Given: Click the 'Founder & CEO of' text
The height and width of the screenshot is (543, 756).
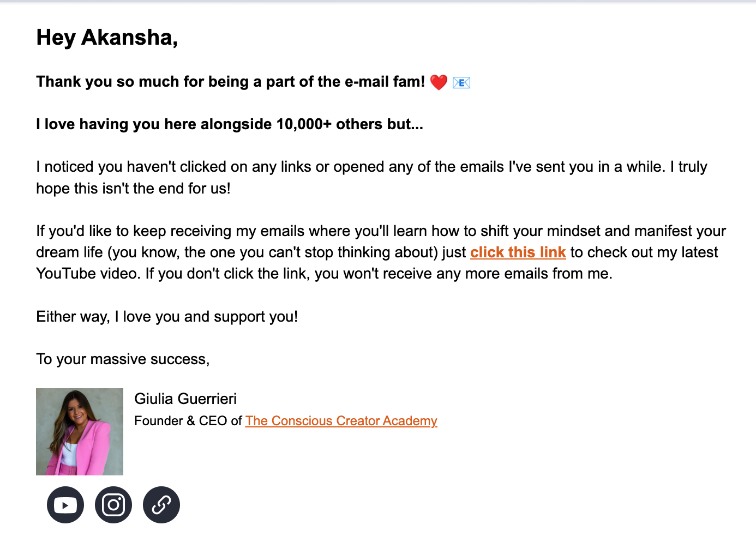Looking at the screenshot, I should [x=188, y=421].
